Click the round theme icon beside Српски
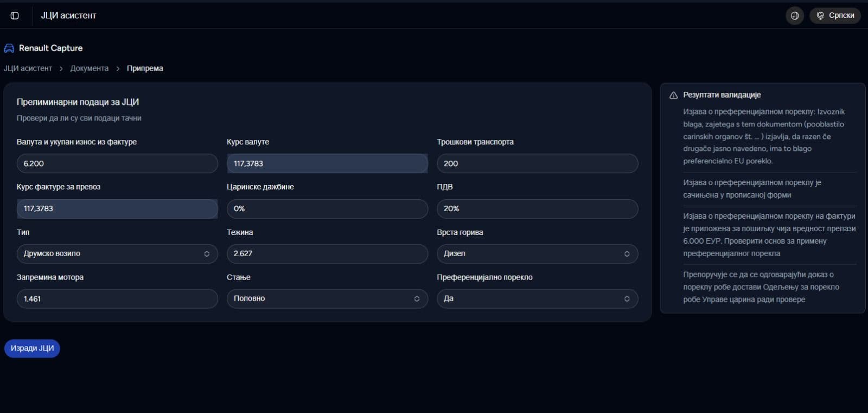 (794, 16)
